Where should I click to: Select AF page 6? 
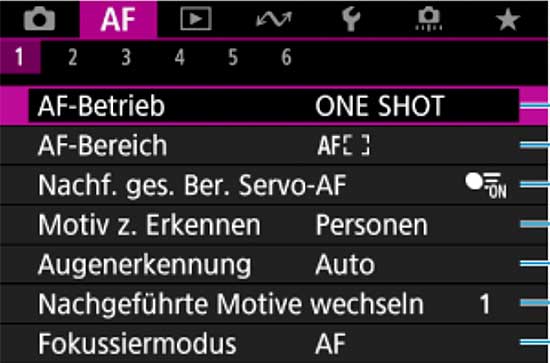pyautogui.click(x=286, y=57)
